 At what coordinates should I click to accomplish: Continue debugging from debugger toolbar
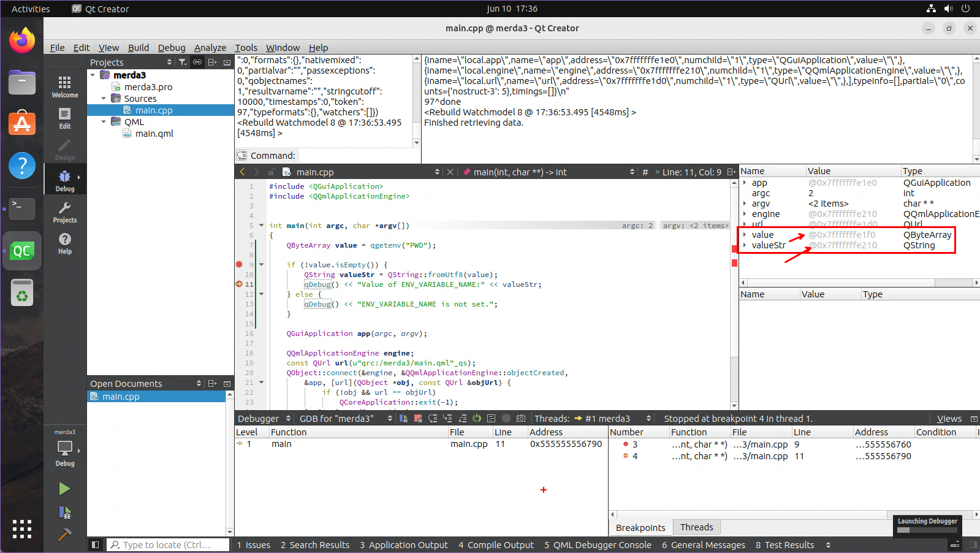[403, 419]
